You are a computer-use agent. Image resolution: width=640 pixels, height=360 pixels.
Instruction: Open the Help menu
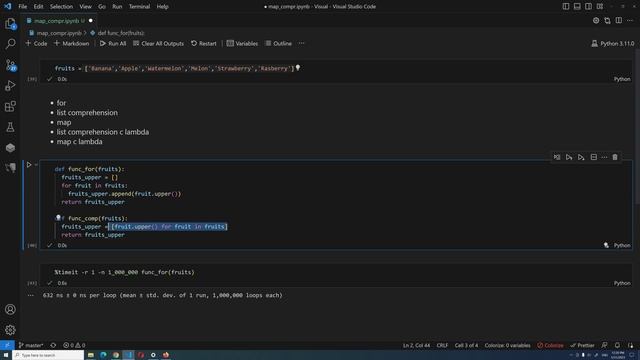tap(162, 7)
